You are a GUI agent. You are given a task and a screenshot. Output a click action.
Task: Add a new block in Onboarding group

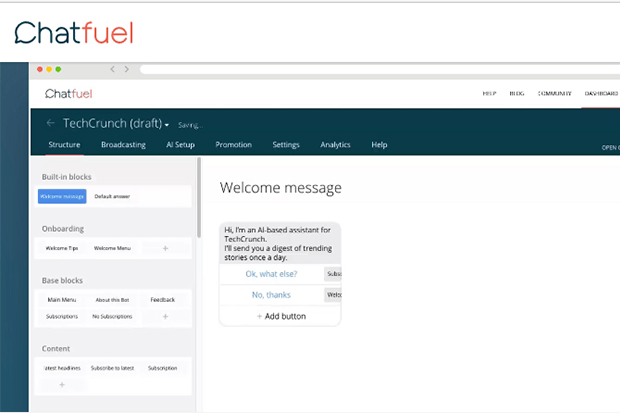pyautogui.click(x=165, y=248)
